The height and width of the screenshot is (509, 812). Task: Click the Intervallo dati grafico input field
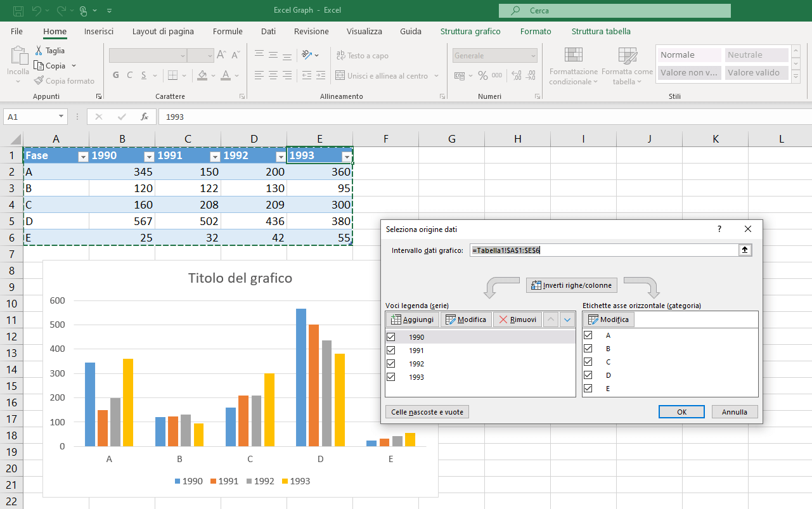[x=604, y=250]
